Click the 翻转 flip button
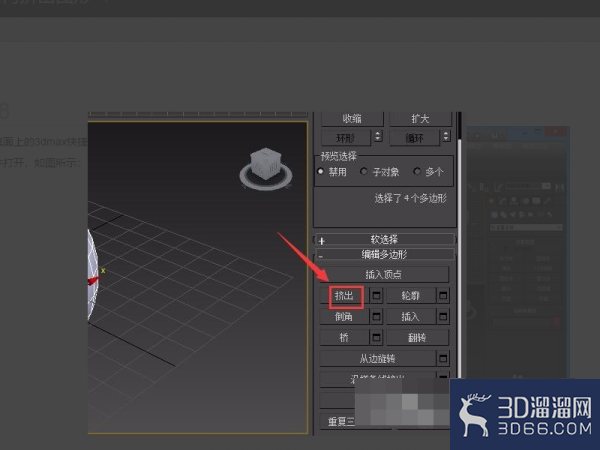Image resolution: width=600 pixels, height=450 pixels. tap(417, 338)
